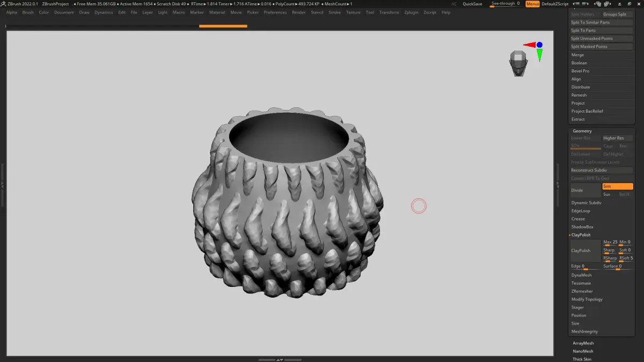This screenshot has height=362, width=644.
Task: Click the second stacked-windows icon beside layout arrows
Action: [x=607, y=4]
